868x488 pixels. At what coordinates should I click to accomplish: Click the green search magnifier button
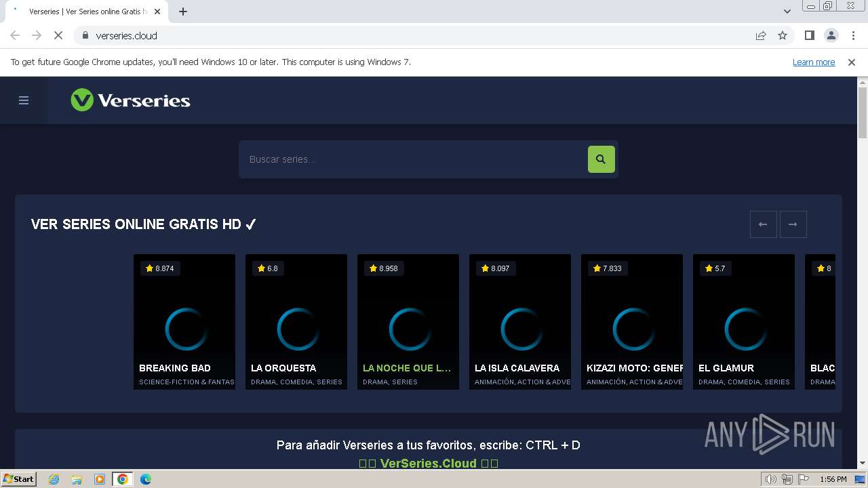pyautogui.click(x=601, y=159)
